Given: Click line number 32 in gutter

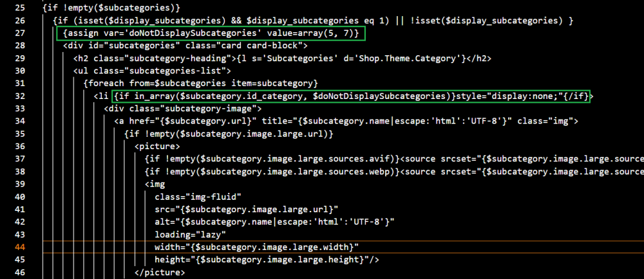Looking at the screenshot, I should (20, 96).
